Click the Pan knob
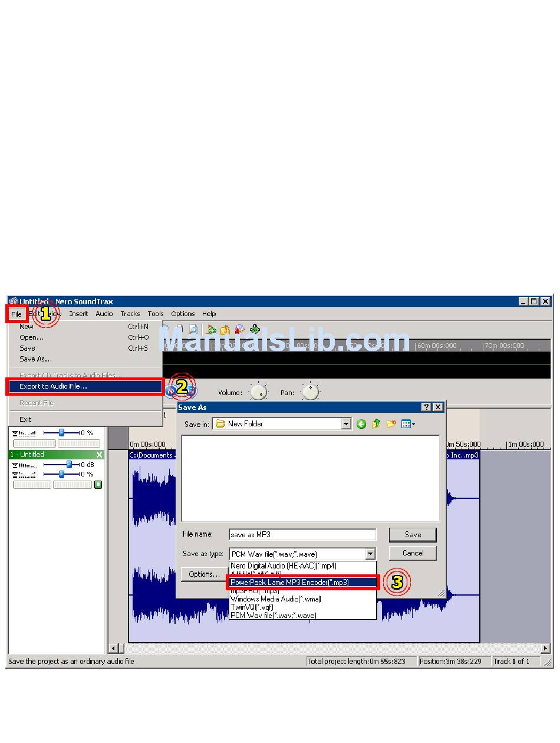Image resolution: width=560 pixels, height=743 pixels. coord(311,392)
